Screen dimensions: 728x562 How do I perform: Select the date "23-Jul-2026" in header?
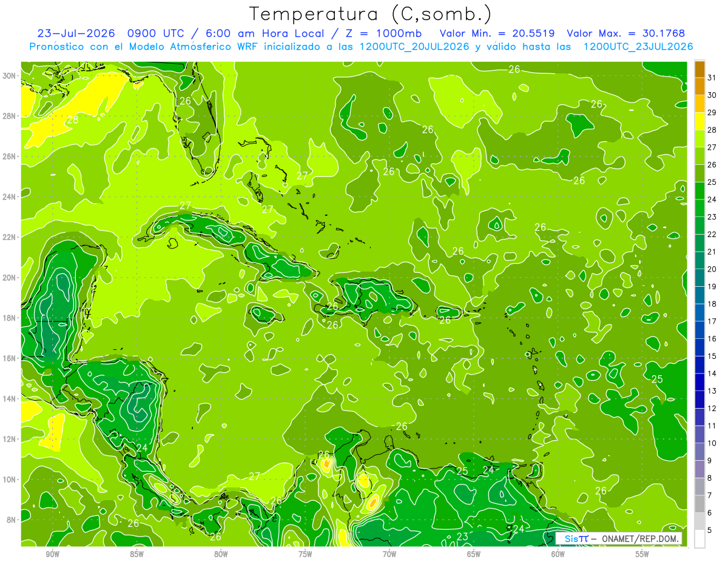point(76,33)
